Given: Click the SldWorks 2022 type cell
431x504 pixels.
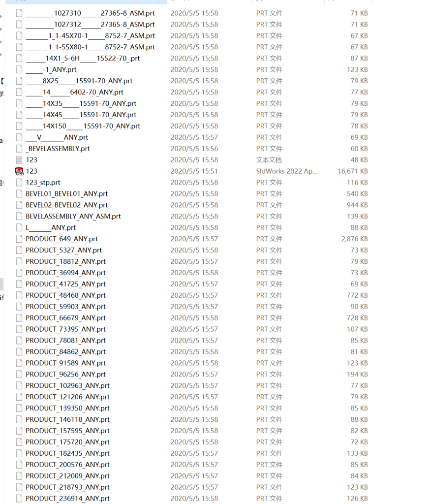Looking at the screenshot, I should click(286, 171).
